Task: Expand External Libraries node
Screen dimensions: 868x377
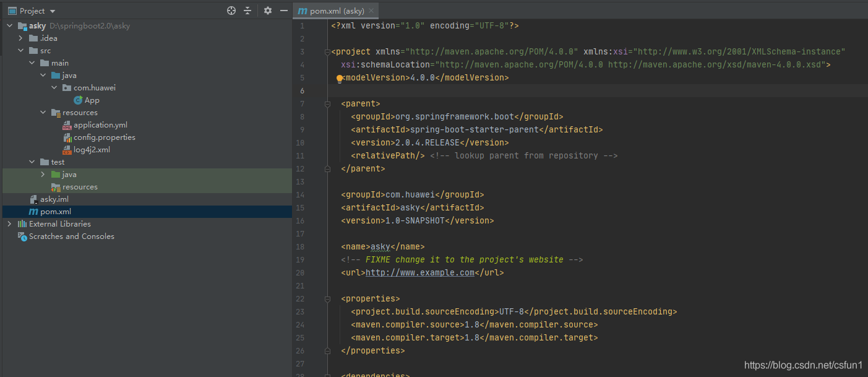Action: point(10,224)
